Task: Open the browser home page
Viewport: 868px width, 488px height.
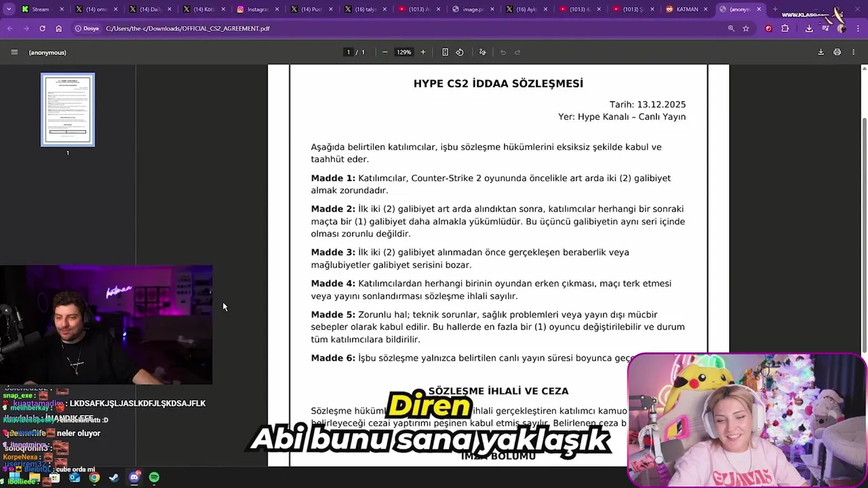Action: click(59, 28)
